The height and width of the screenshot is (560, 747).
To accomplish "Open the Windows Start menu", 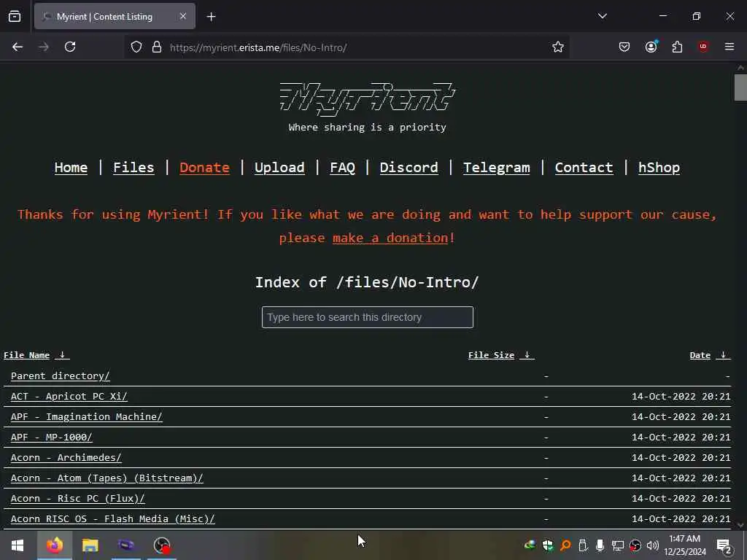I will [x=18, y=545].
